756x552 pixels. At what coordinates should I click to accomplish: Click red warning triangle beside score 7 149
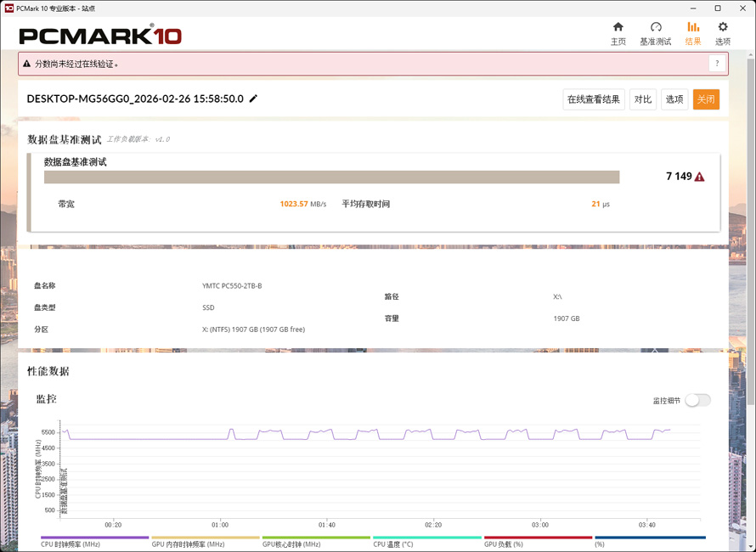(700, 177)
